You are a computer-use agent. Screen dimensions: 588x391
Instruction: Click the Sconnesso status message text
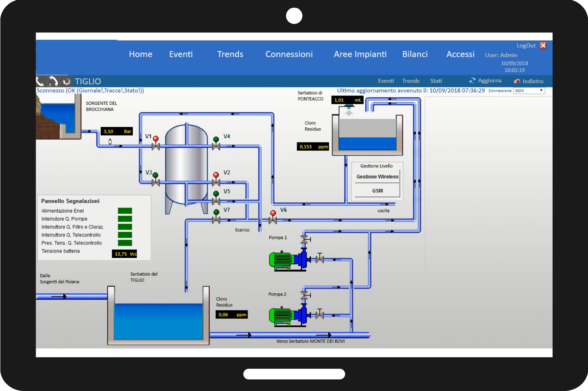coord(90,90)
